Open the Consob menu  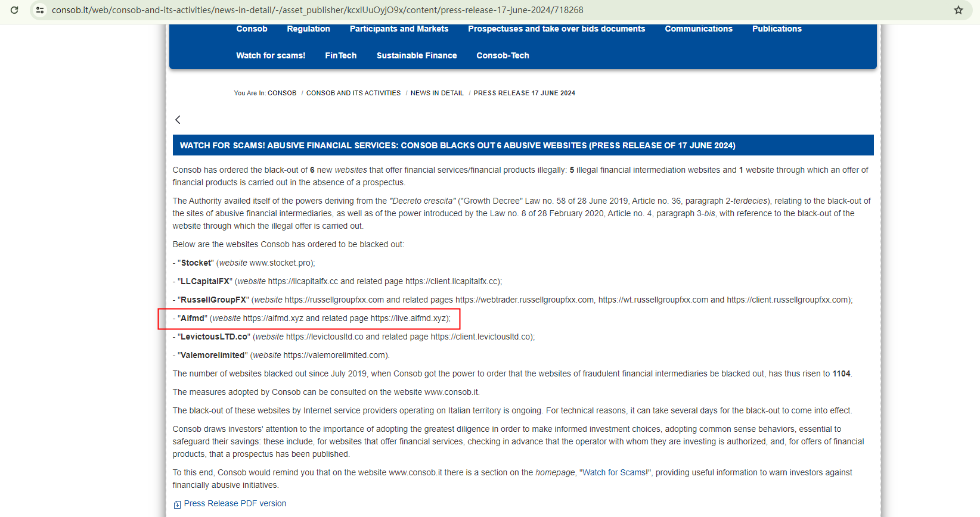point(252,29)
